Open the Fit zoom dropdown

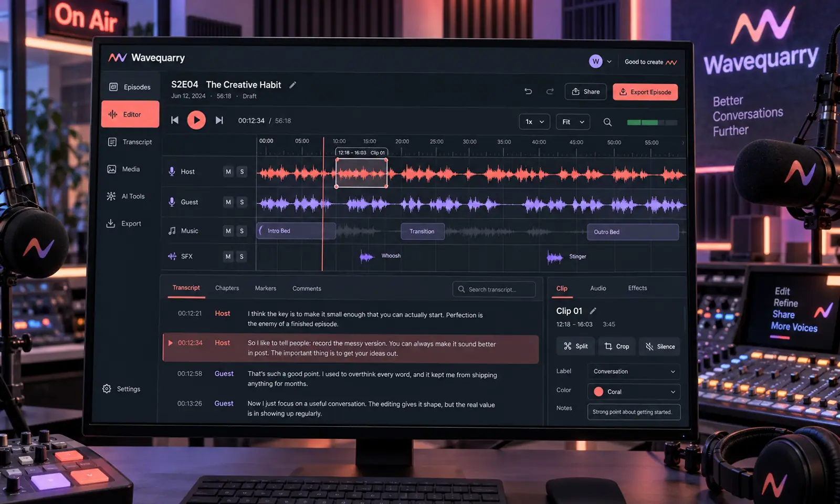click(573, 122)
